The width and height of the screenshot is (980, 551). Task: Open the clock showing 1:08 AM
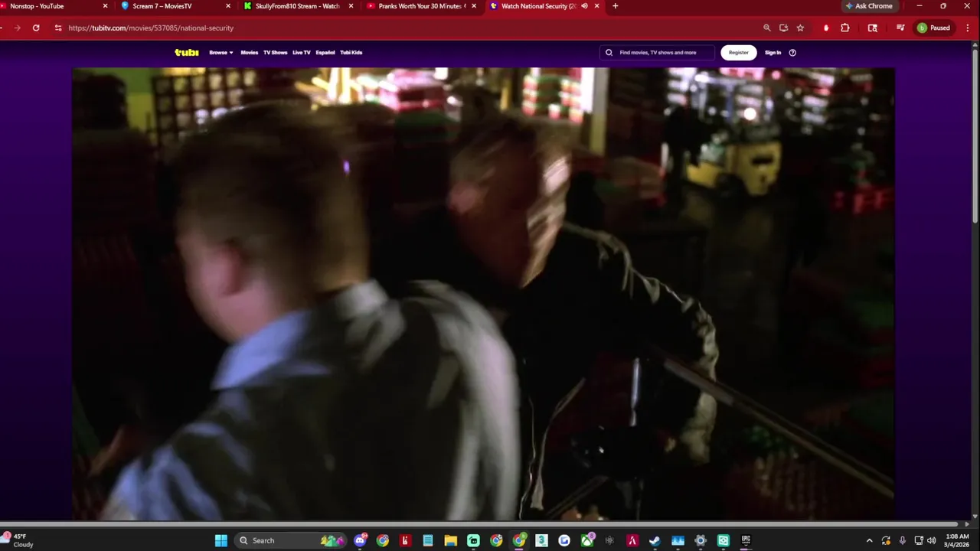958,540
